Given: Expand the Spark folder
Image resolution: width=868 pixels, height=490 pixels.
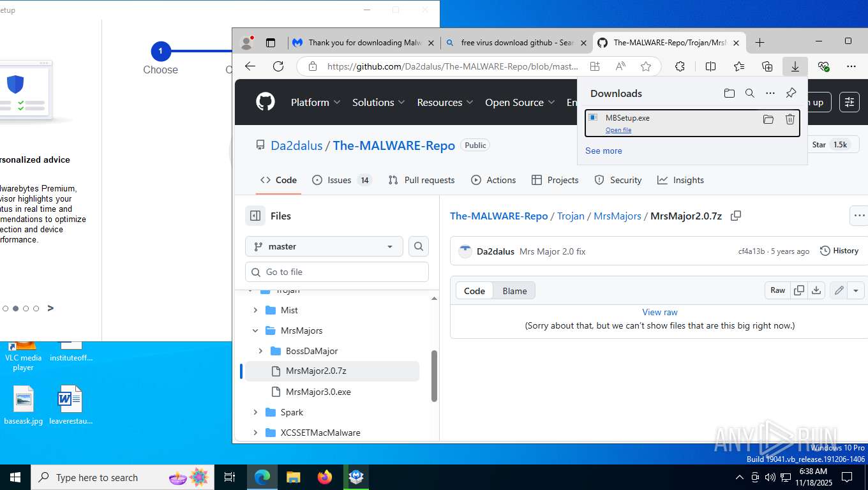Looking at the screenshot, I should point(255,412).
